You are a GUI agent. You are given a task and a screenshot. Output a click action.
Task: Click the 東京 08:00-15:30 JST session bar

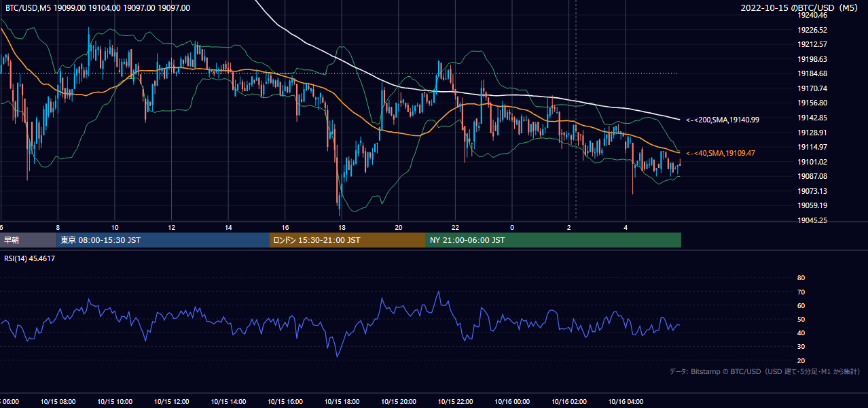[163, 240]
